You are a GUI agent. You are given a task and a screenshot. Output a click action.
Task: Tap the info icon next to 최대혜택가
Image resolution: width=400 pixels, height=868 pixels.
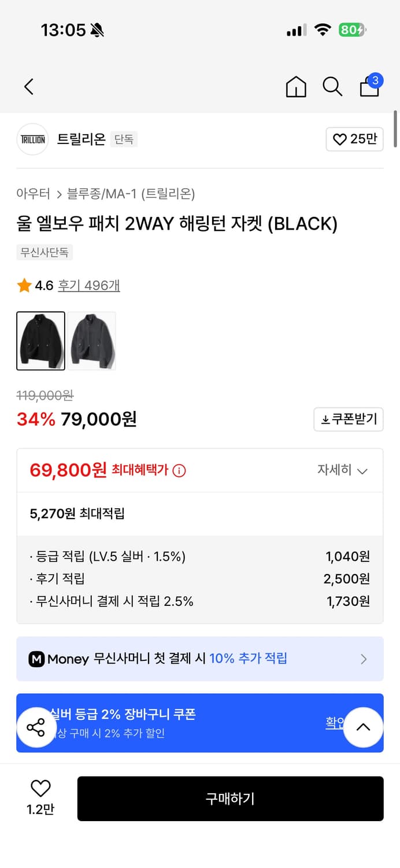(x=179, y=470)
